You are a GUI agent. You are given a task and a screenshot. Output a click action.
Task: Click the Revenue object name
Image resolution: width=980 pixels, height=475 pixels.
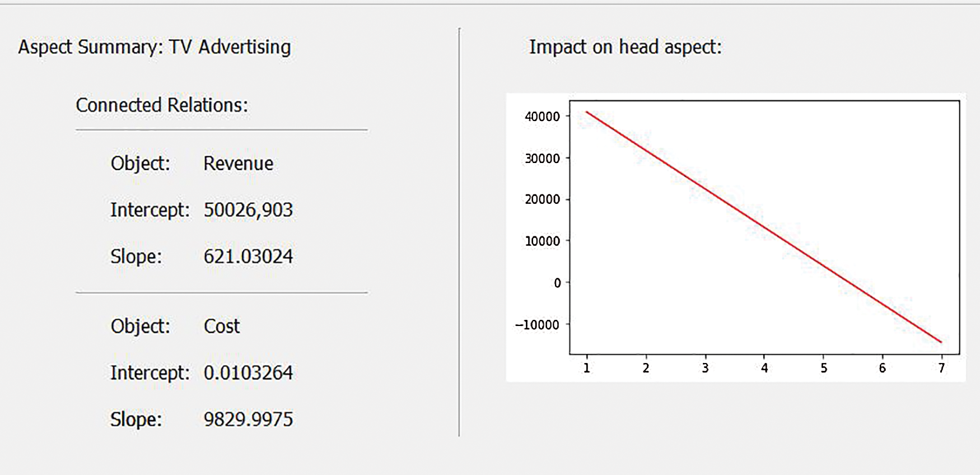238,164
